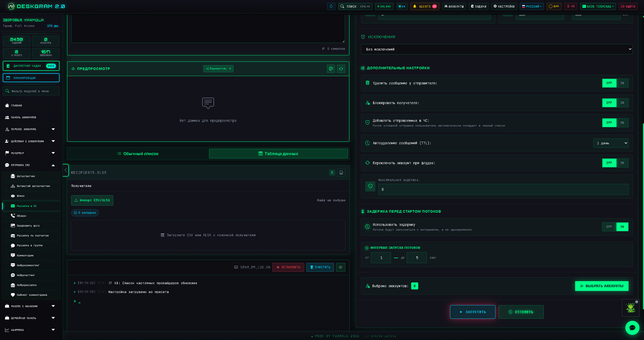Turn ON Удалить сообщение у отправителя
The width and height of the screenshot is (644, 340).
pyautogui.click(x=622, y=83)
